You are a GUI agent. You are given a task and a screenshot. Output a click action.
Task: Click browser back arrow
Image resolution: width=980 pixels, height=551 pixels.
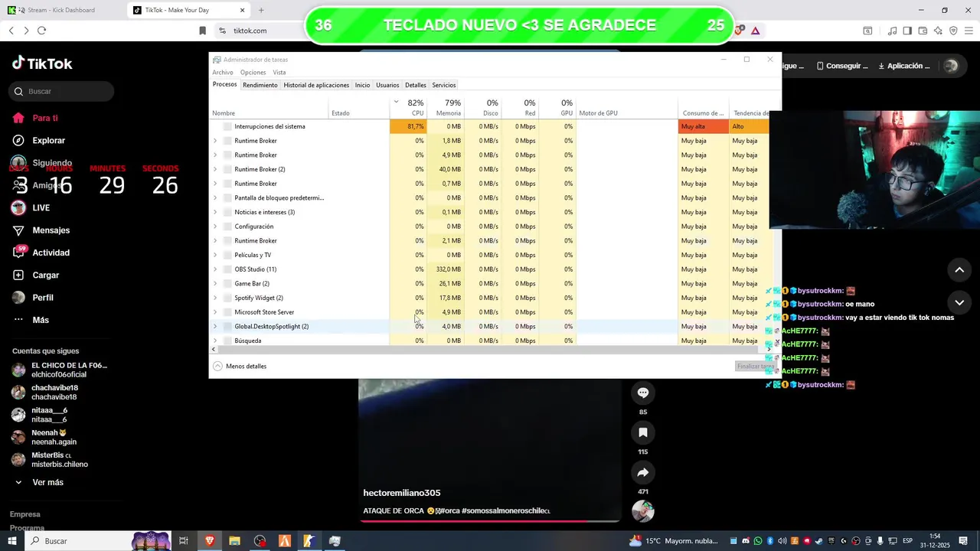(11, 31)
